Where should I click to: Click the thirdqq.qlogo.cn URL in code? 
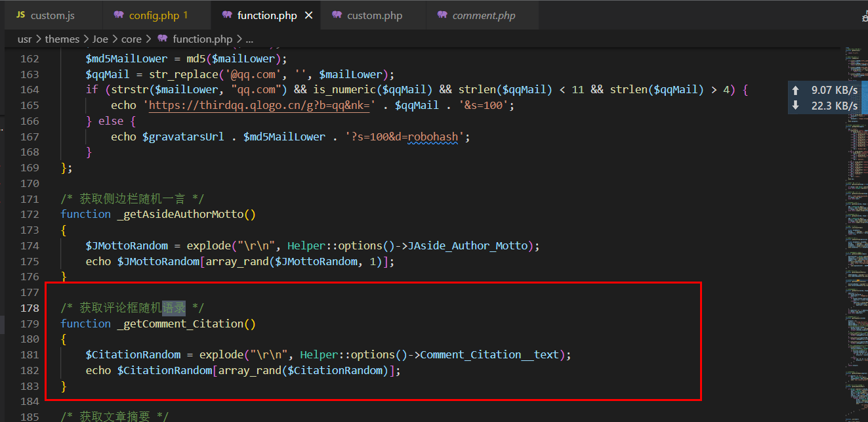pyautogui.click(x=262, y=106)
